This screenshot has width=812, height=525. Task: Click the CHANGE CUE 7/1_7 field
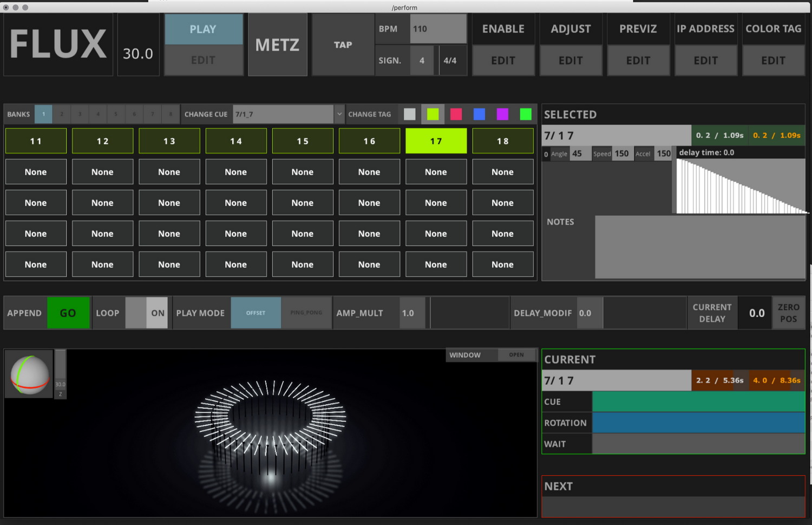pyautogui.click(x=283, y=114)
